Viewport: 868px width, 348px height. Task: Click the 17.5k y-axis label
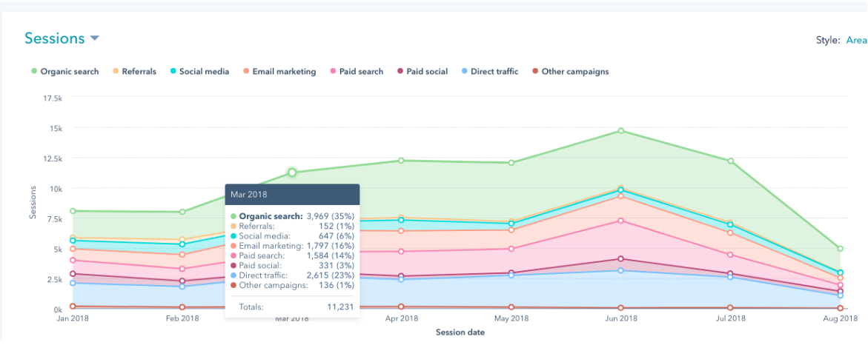51,98
